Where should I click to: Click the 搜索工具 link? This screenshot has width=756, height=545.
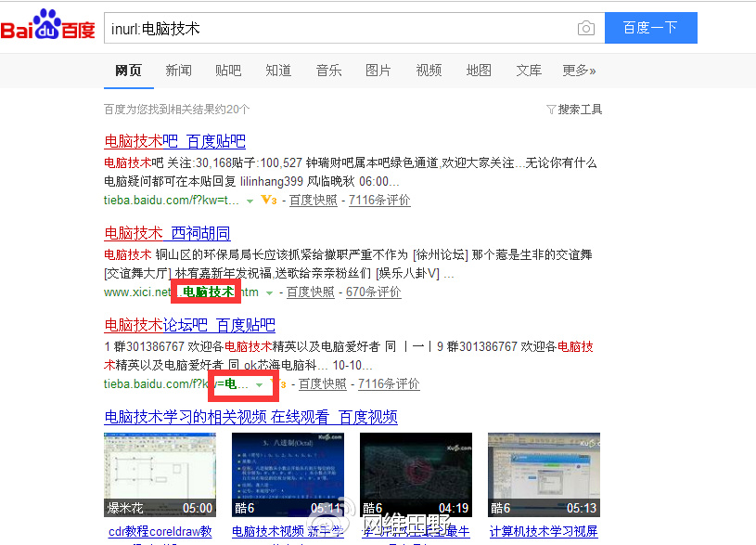580,110
